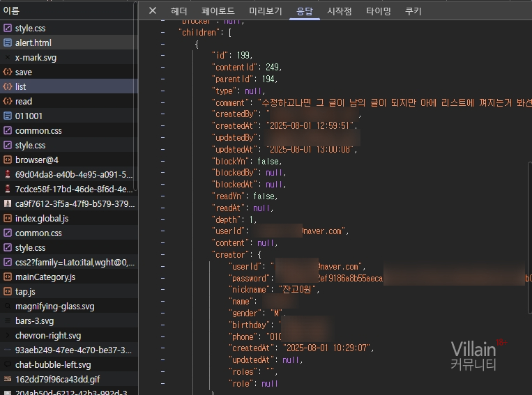
Task: Click the save request fetch icon
Action: [8, 72]
